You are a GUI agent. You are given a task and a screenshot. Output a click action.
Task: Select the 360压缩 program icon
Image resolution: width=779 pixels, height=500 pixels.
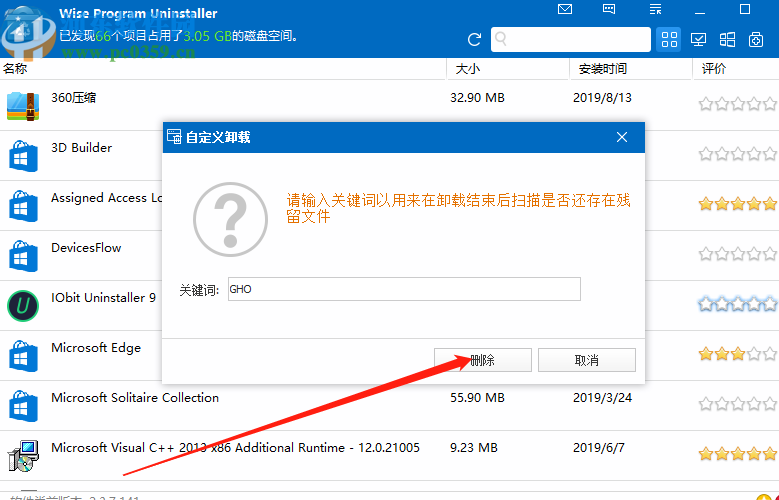coord(23,106)
